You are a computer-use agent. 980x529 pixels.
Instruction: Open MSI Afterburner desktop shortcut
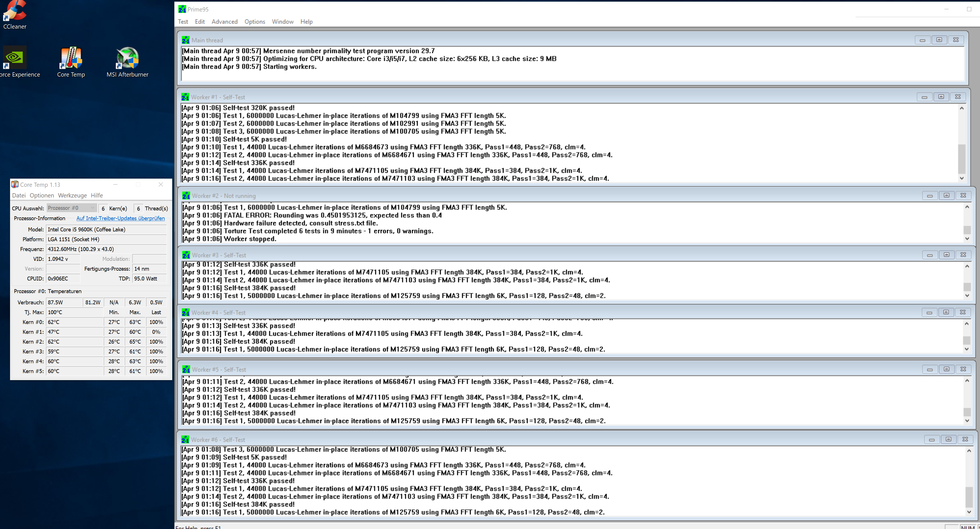tap(128, 58)
